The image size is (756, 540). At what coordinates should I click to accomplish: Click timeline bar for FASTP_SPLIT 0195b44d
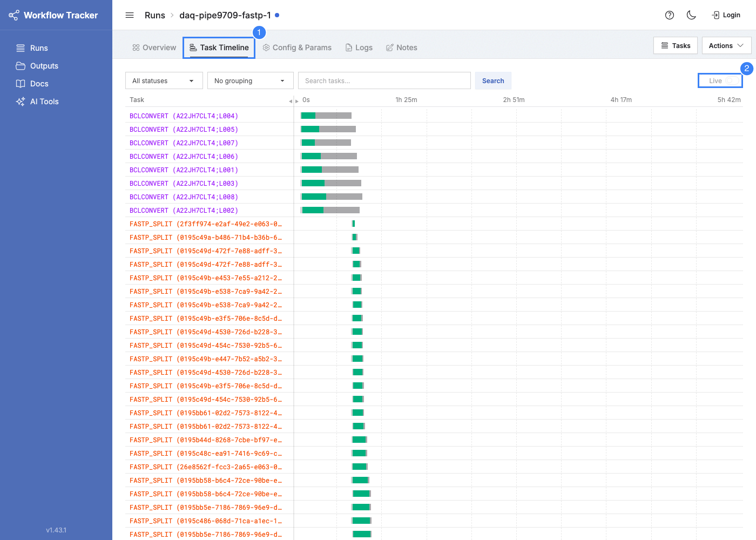360,440
